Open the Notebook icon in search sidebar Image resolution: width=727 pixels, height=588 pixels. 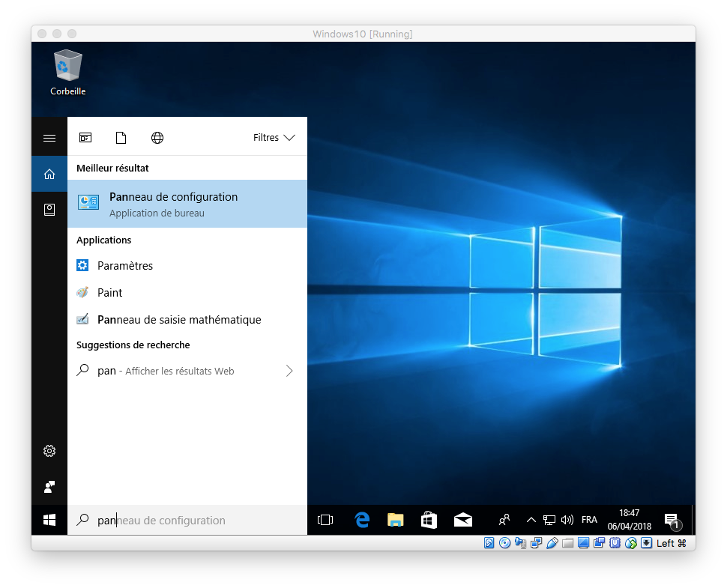[x=49, y=210]
